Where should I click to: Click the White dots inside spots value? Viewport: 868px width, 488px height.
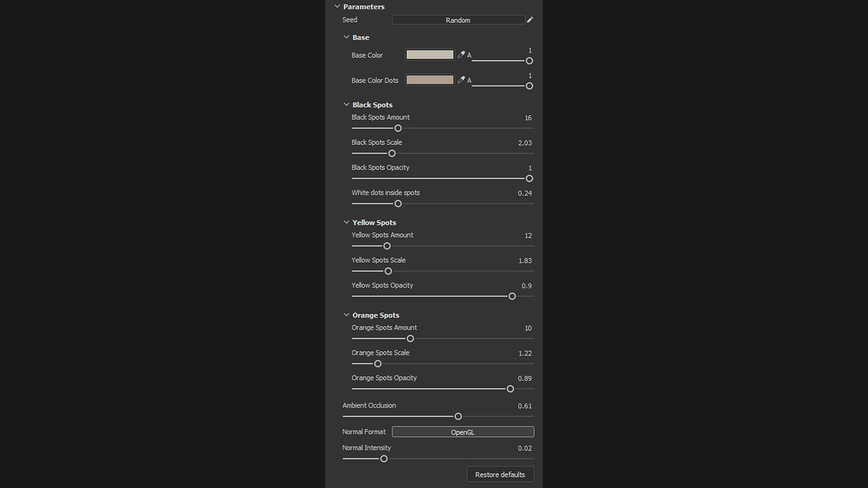click(525, 193)
